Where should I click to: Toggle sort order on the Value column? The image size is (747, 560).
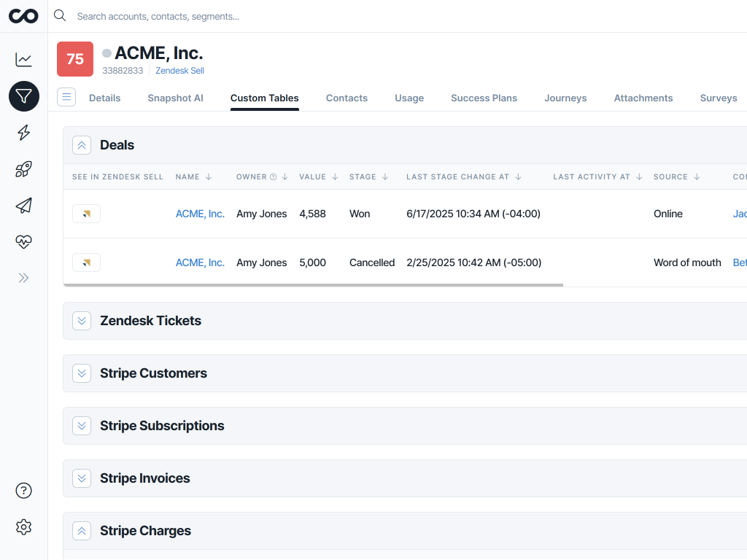[x=335, y=176]
